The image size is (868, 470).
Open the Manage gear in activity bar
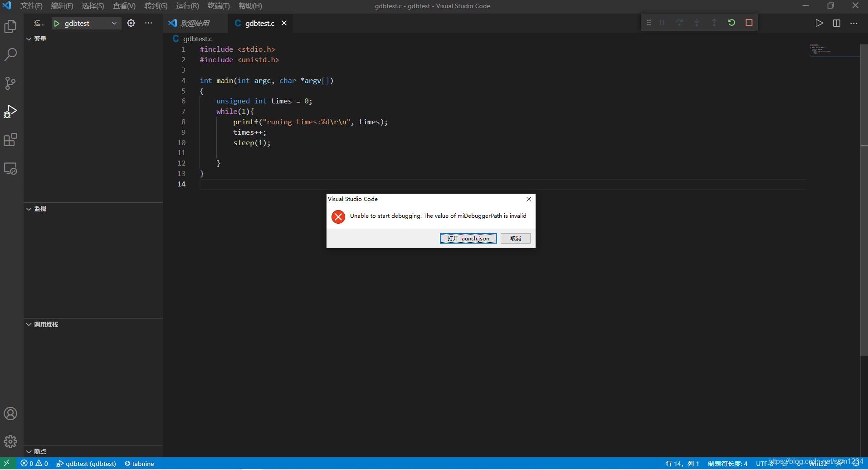pos(10,441)
